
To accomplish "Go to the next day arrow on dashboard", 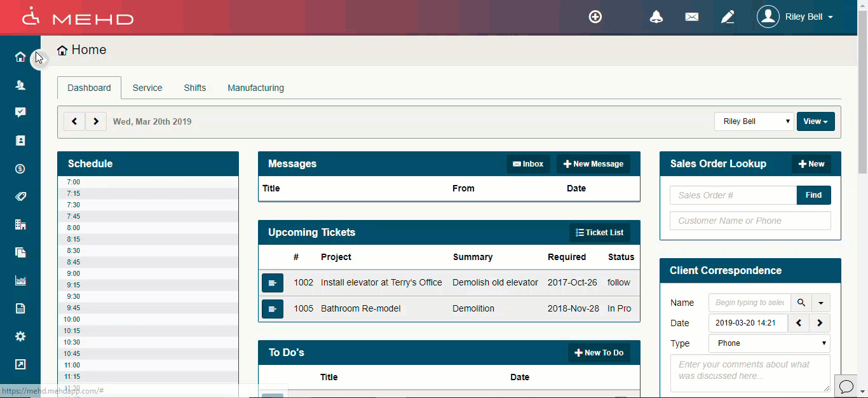I will click(x=96, y=121).
